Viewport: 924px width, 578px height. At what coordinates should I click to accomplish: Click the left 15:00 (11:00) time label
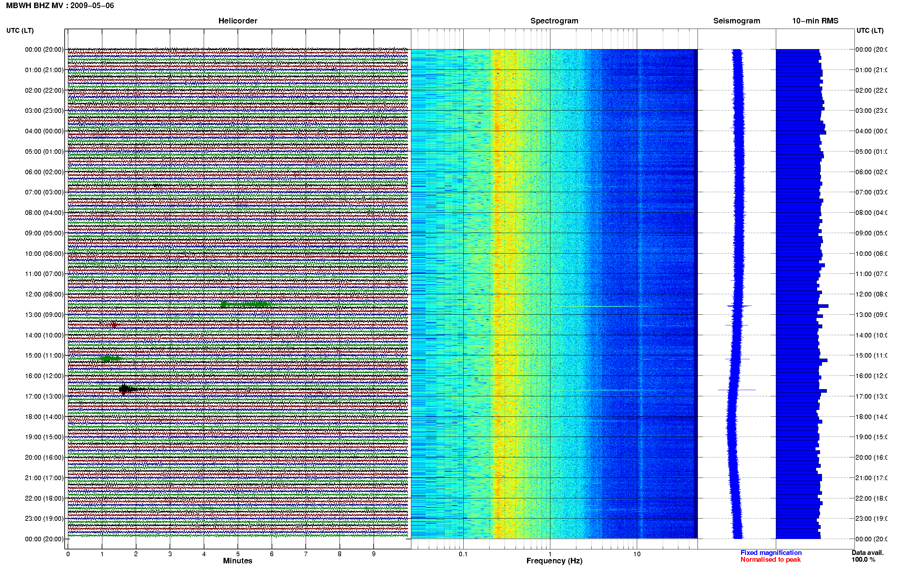pos(44,356)
